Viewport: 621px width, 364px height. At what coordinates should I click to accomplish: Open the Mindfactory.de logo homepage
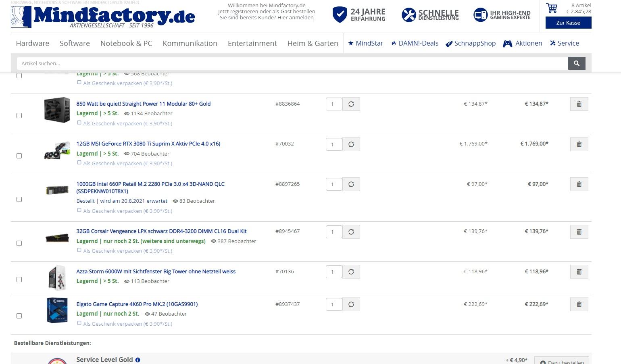click(x=103, y=17)
